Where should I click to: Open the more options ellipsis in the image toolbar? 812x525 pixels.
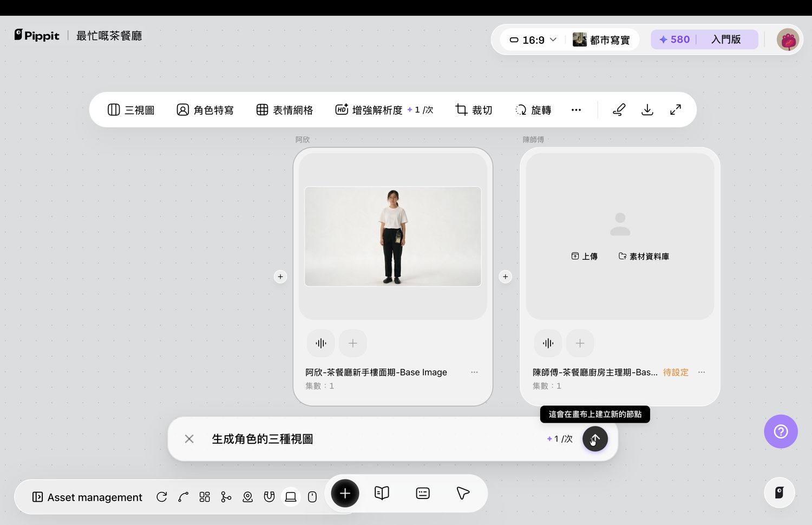coord(576,110)
